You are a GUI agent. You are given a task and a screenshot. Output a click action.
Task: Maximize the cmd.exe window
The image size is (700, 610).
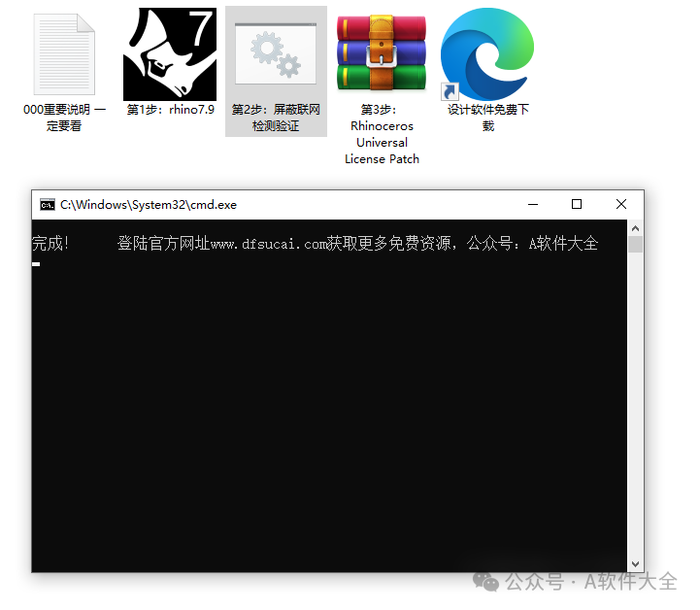point(577,205)
